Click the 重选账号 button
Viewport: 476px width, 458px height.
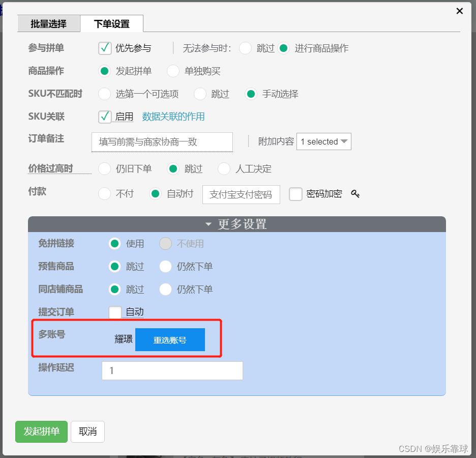pyautogui.click(x=170, y=339)
